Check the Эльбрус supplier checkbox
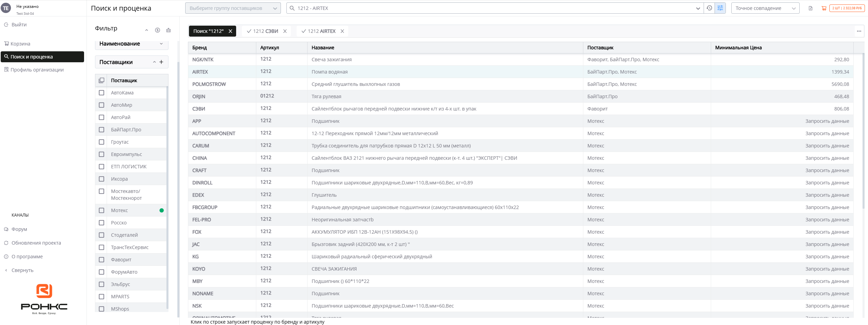 point(101,284)
